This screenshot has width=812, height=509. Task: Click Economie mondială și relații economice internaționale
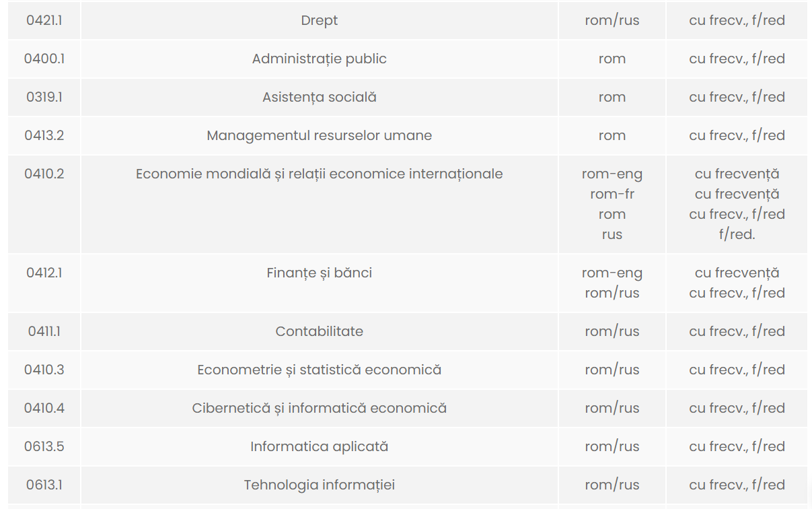[320, 174]
